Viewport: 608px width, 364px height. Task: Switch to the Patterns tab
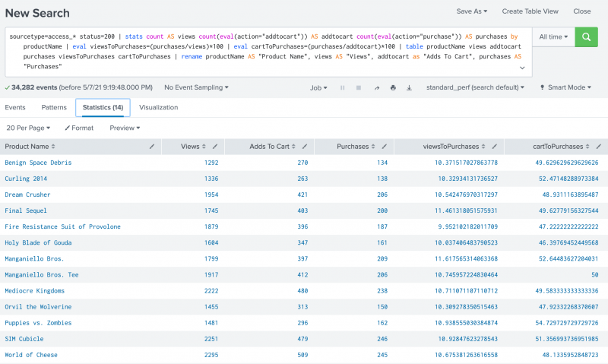pos(54,107)
